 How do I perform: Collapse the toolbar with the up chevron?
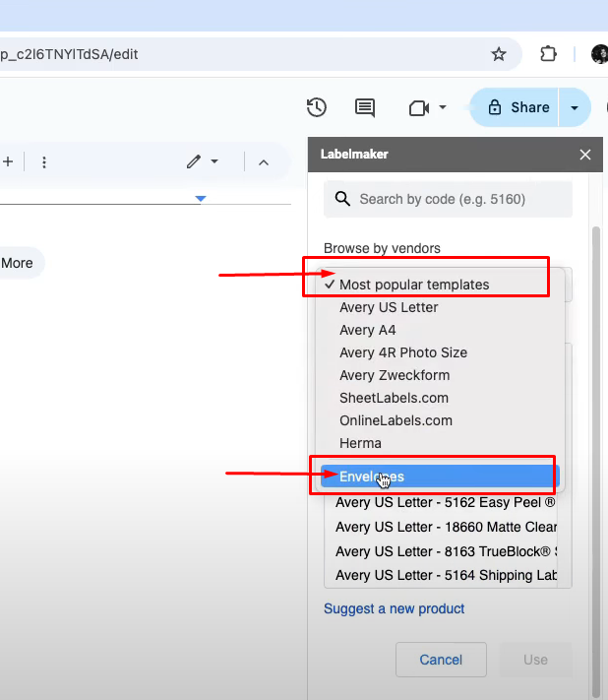pos(264,162)
